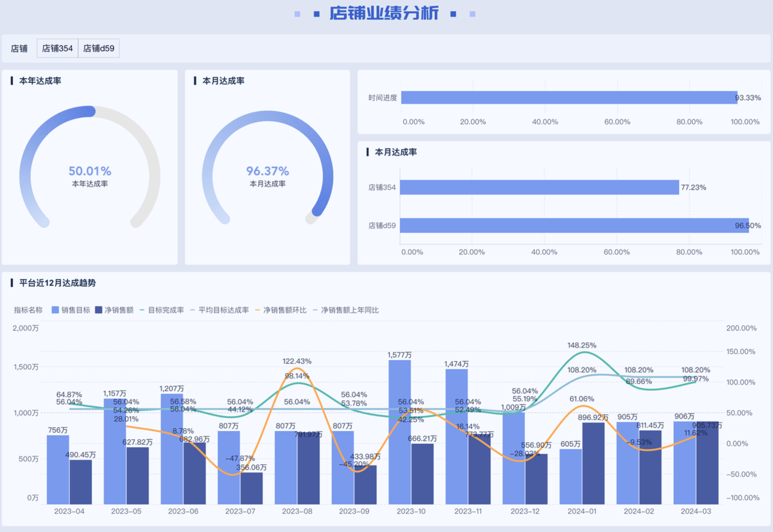The width and height of the screenshot is (773, 532).
Task: Hide the 目标完成率 line via legend
Action: click(162, 310)
